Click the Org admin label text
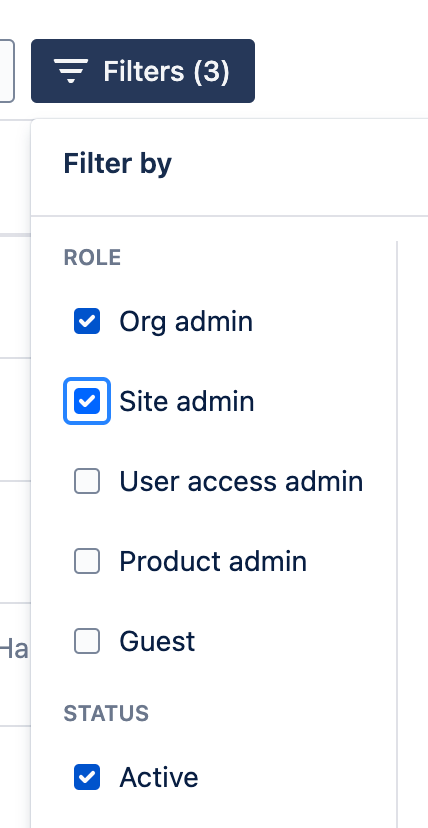This screenshot has height=828, width=428. 186,322
